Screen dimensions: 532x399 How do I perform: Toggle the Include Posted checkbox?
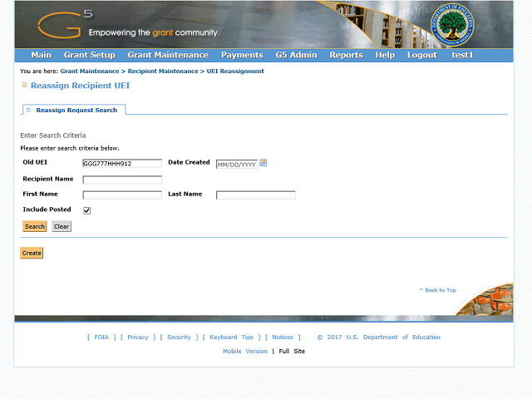pyautogui.click(x=86, y=210)
